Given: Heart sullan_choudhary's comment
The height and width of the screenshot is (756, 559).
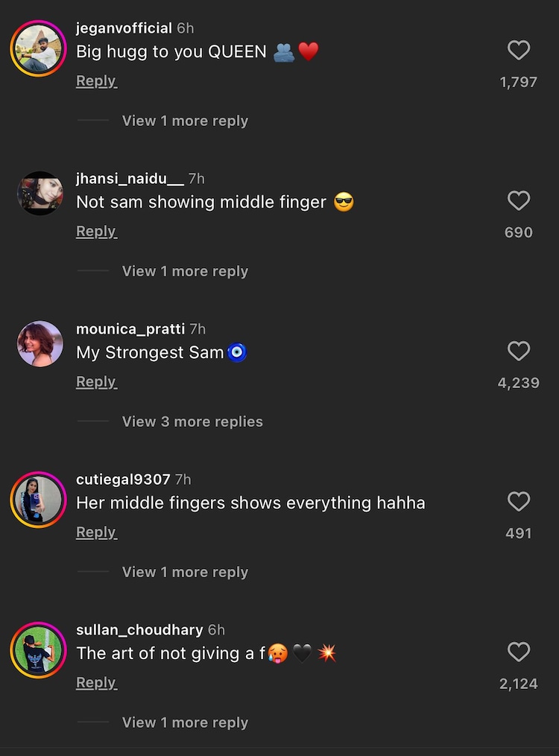Looking at the screenshot, I should 519,652.
